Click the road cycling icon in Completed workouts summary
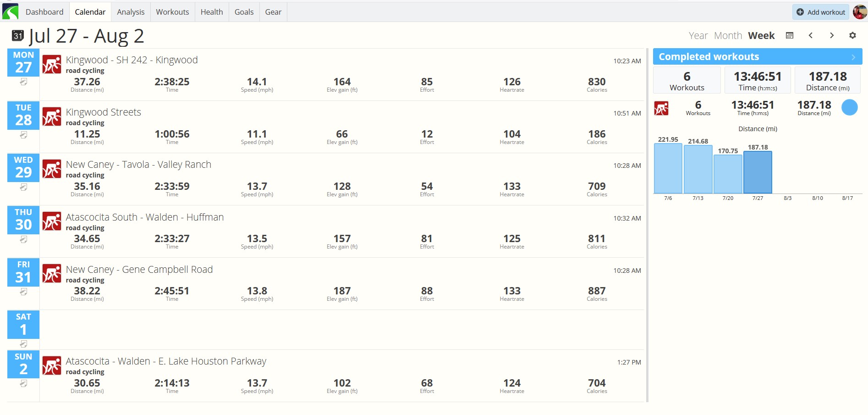The image size is (868, 415). [661, 108]
